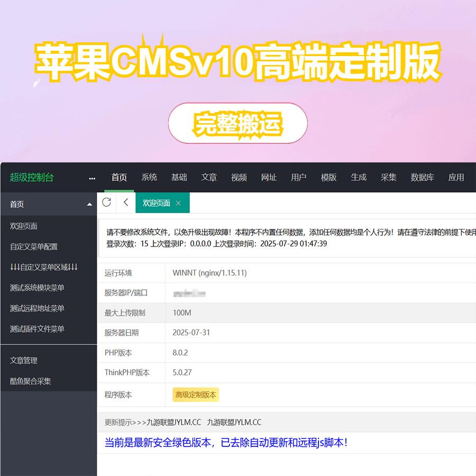This screenshot has width=476, height=476.
Task: Click the first 九游联盟JYLM.CC link
Action: click(174, 423)
